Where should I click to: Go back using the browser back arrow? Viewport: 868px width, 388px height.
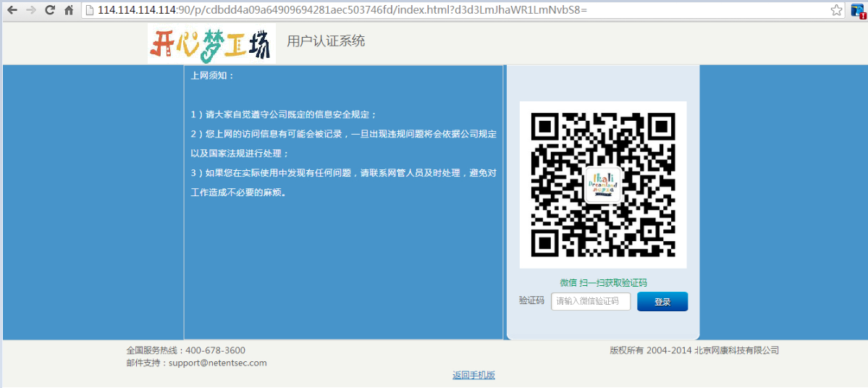click(x=12, y=10)
